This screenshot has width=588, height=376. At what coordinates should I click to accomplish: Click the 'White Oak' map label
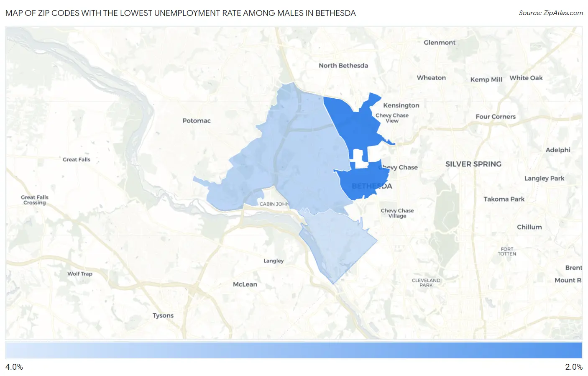click(526, 78)
